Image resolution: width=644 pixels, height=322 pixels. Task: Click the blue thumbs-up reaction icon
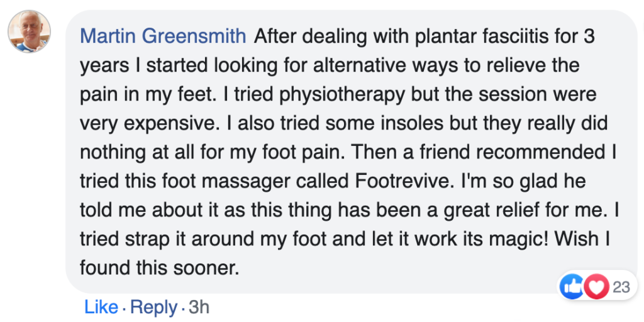[572, 287]
